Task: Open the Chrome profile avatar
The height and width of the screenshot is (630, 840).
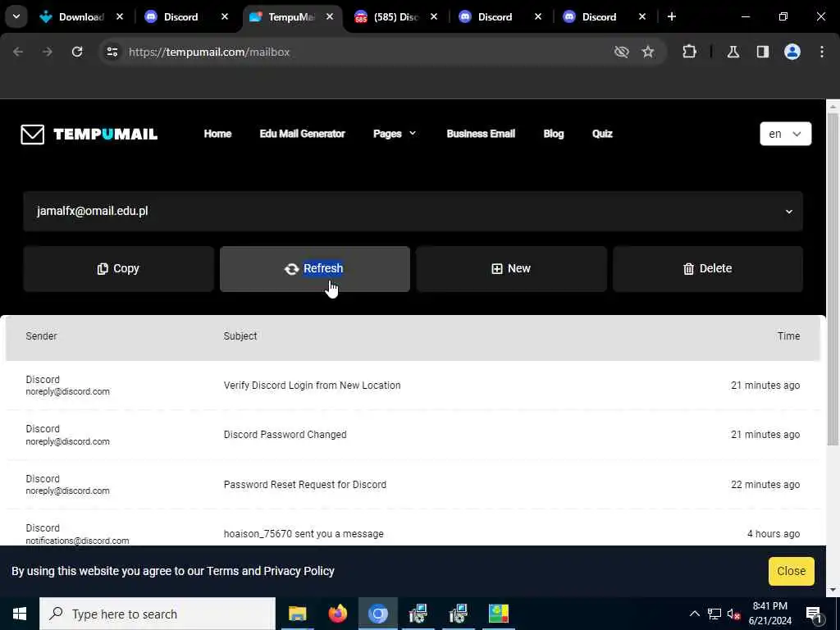Action: [x=792, y=52]
